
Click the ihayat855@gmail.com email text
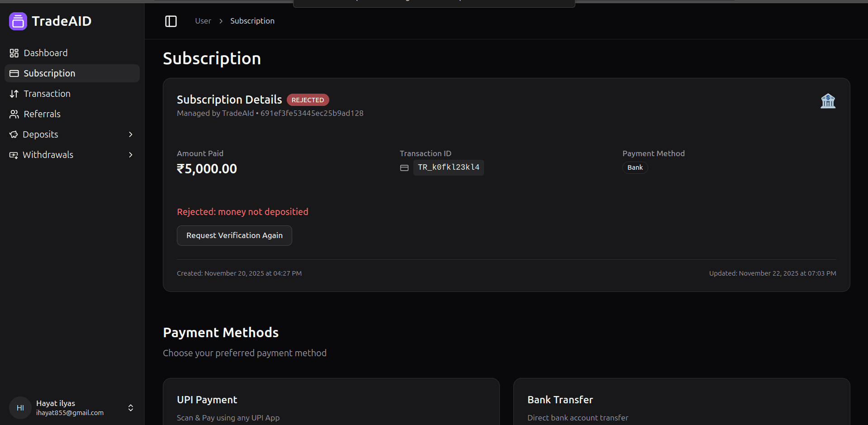pyautogui.click(x=70, y=413)
